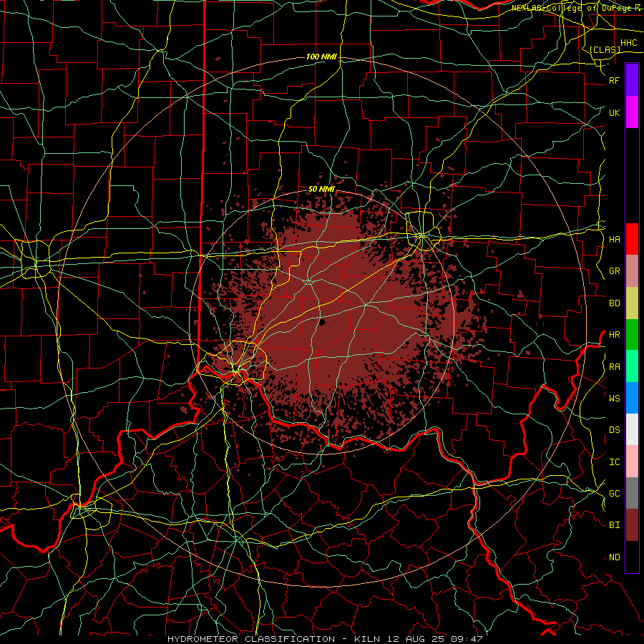The height and width of the screenshot is (644, 644).
Task: Click the GC legend label
Action: [615, 493]
